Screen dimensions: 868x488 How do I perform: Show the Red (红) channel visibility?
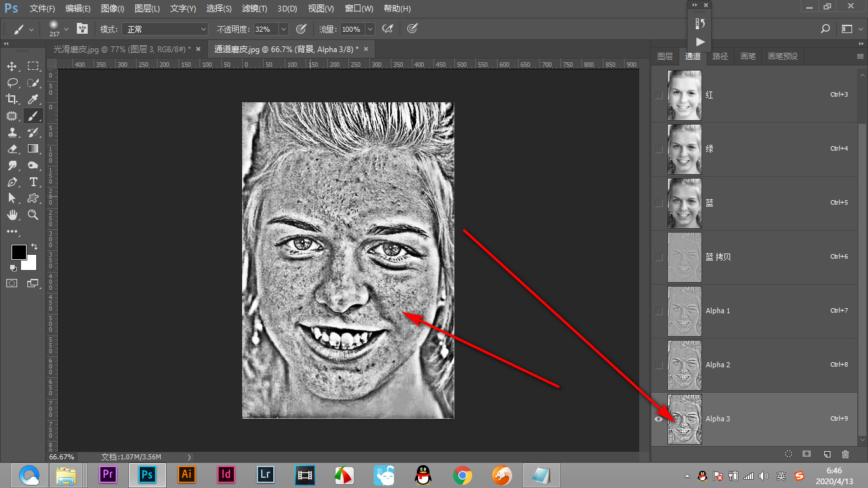(659, 95)
